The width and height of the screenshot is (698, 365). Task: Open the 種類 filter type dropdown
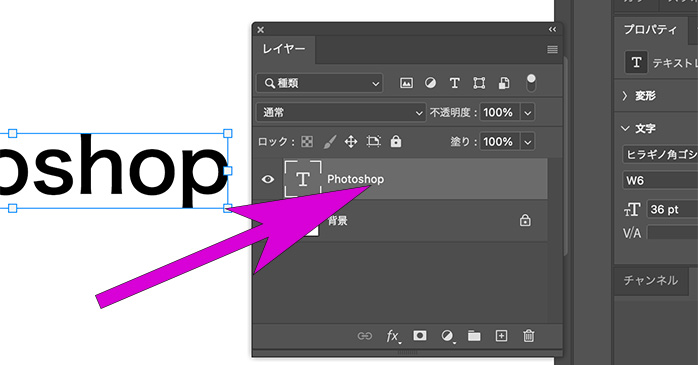[x=320, y=83]
